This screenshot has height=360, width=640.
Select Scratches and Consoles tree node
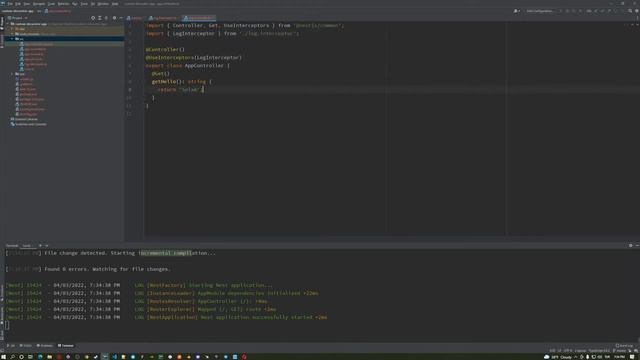coord(29,124)
